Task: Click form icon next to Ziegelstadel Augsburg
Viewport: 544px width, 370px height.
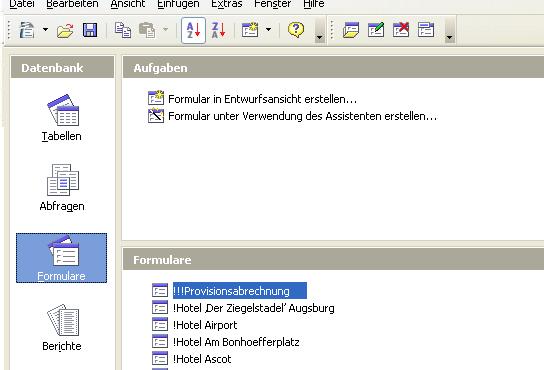Action: tap(160, 308)
